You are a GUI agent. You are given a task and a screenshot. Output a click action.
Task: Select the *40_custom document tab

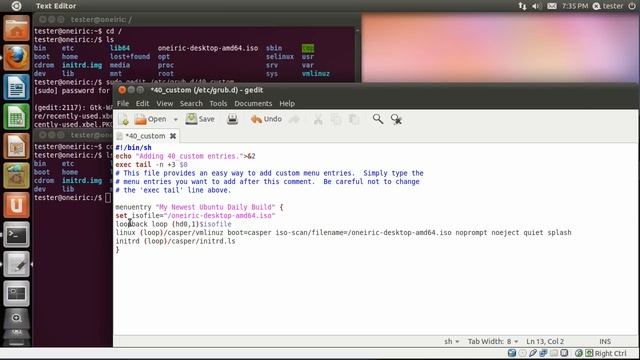pyautogui.click(x=145, y=136)
